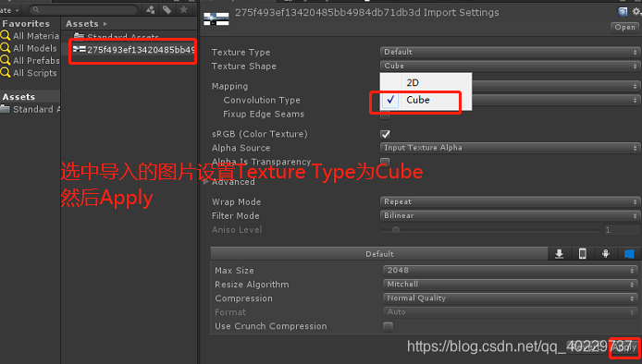
Task: Select the standalone download-arrow platform tab
Action: (x=560, y=253)
